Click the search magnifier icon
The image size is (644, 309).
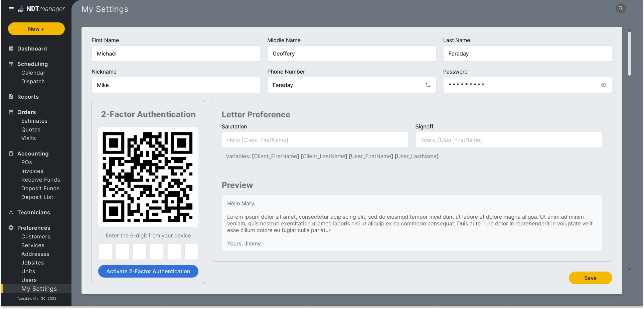point(621,8)
